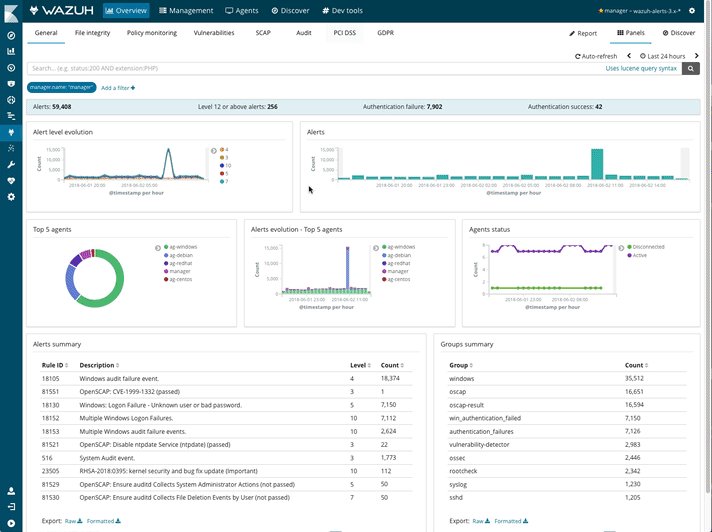Sort Alerts summary by Description
The width and height of the screenshot is (712, 532).
pos(99,365)
